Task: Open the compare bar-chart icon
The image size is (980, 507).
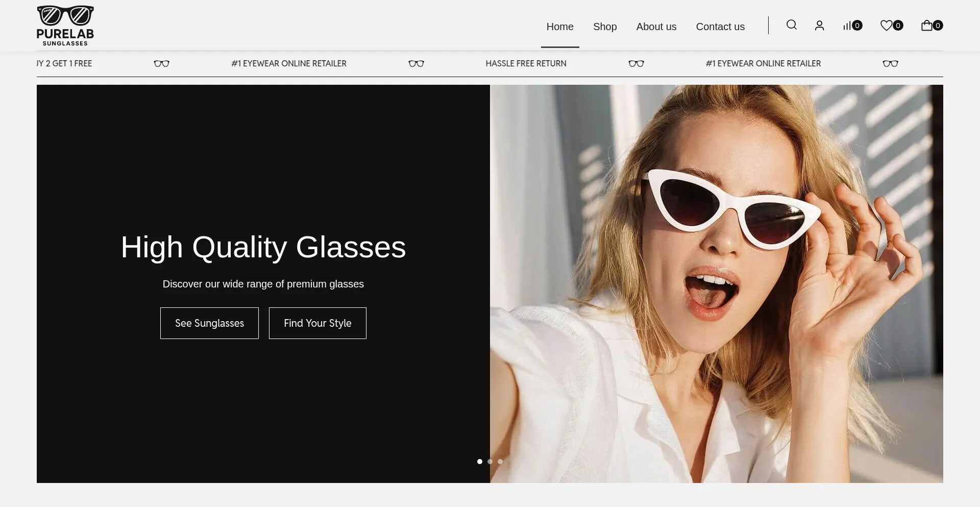Action: click(847, 26)
